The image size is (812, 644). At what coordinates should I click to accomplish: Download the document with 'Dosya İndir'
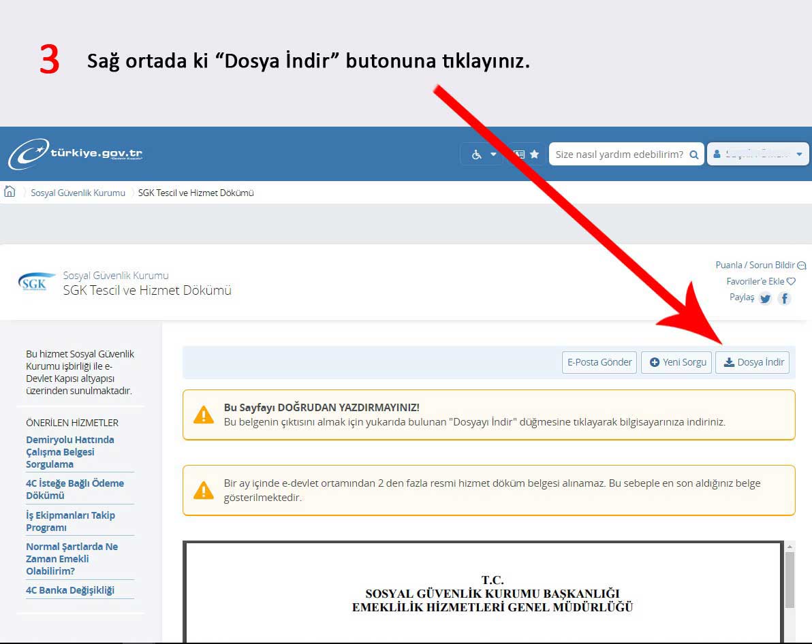tap(753, 362)
